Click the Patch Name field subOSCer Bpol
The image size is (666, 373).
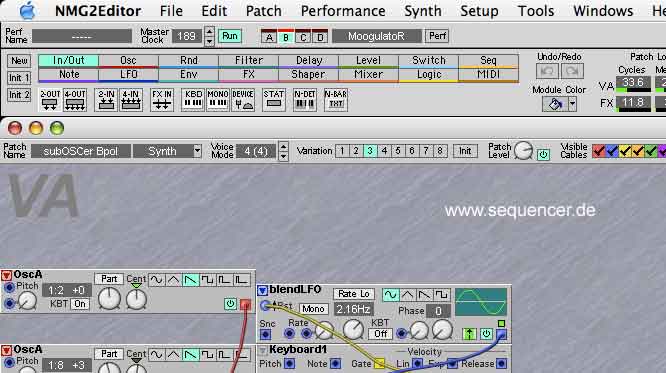click(81, 151)
